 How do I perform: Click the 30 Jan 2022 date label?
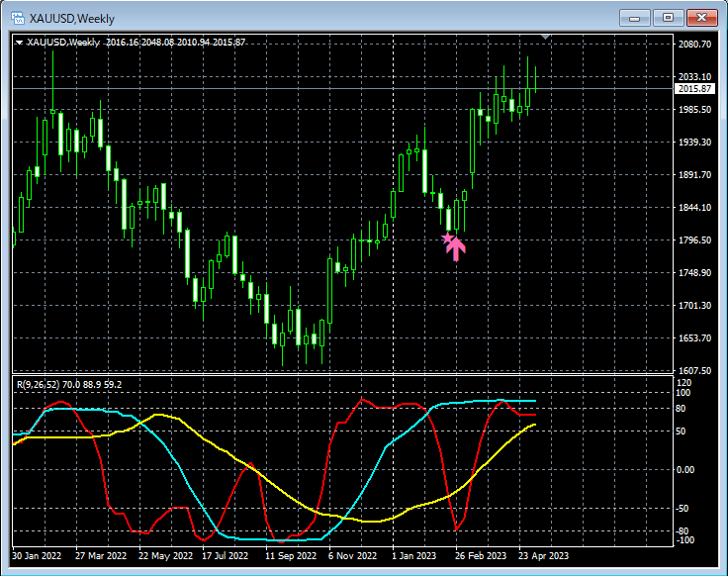37,555
